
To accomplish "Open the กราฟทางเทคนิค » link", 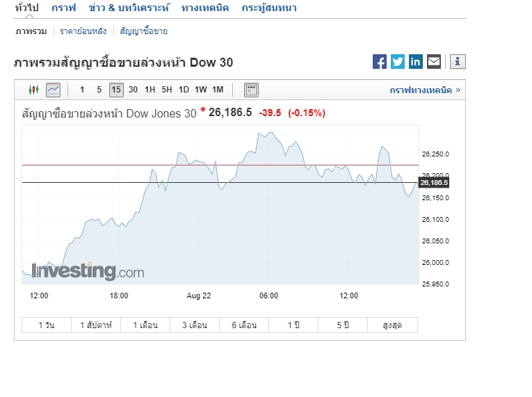I will coord(425,90).
